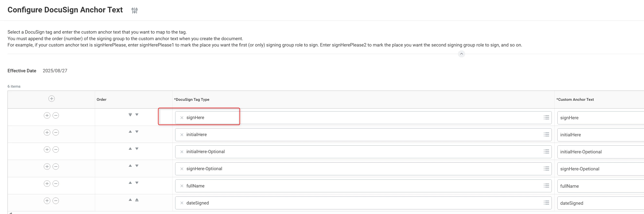Click the 6 items count label
Image resolution: width=644 pixels, height=214 pixels.
point(14,86)
